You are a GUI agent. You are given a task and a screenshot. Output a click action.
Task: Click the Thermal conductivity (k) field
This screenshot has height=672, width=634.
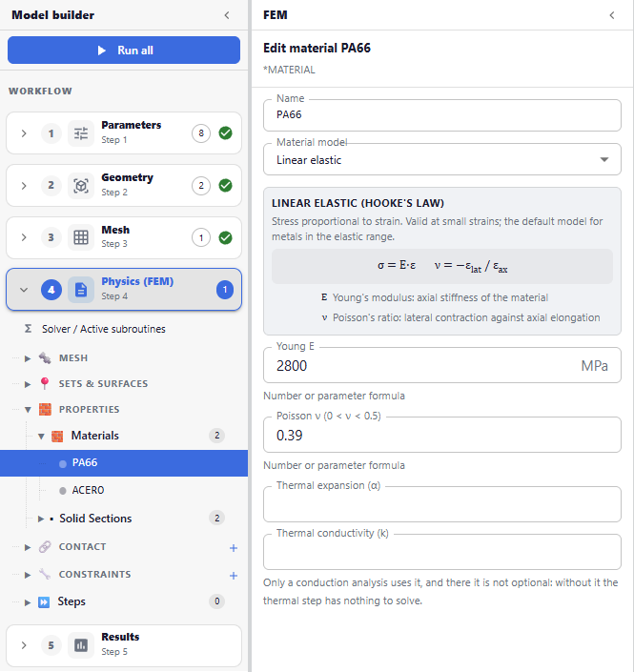[442, 552]
